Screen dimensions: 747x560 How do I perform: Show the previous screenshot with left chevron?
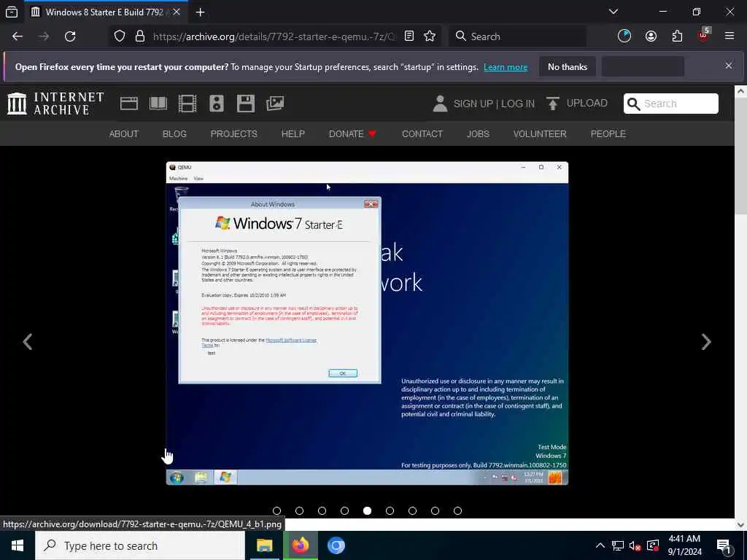(28, 341)
